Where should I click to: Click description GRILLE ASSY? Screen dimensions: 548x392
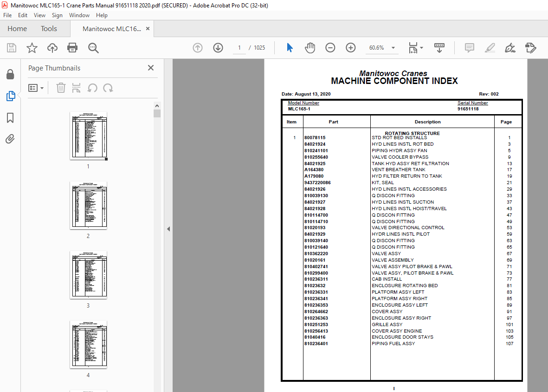[387, 325]
